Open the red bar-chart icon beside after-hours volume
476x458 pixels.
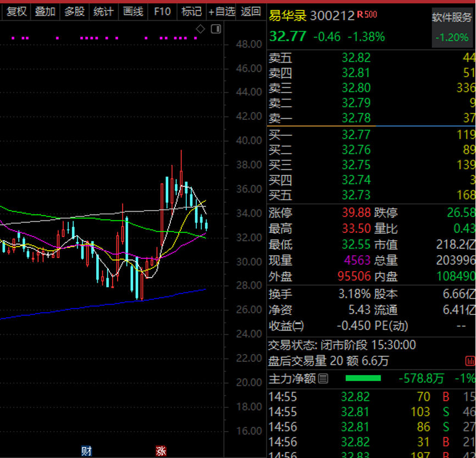[470, 361]
